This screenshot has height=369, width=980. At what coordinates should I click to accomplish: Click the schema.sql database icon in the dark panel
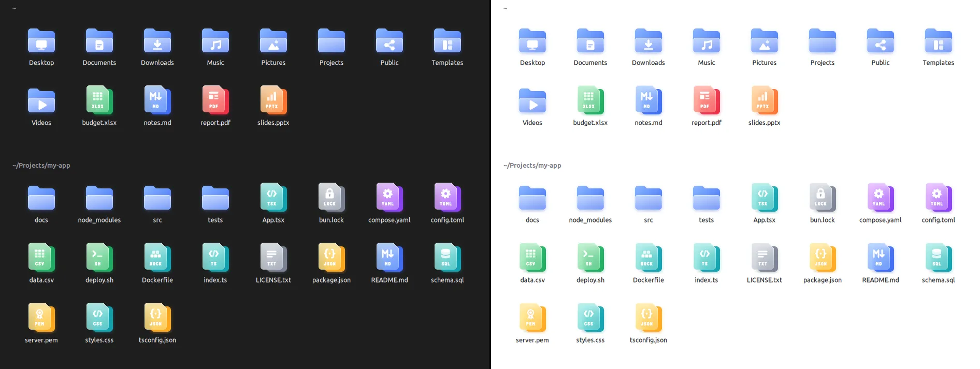[448, 258]
